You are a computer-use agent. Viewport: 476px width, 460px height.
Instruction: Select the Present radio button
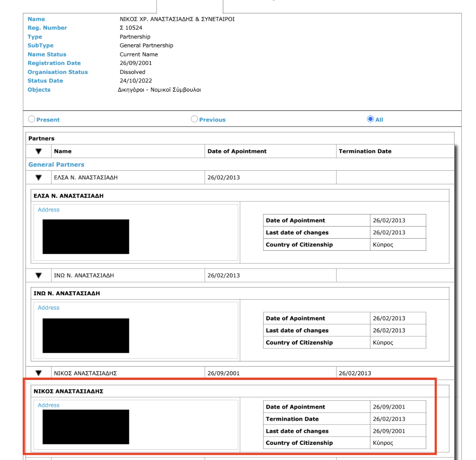(x=32, y=119)
